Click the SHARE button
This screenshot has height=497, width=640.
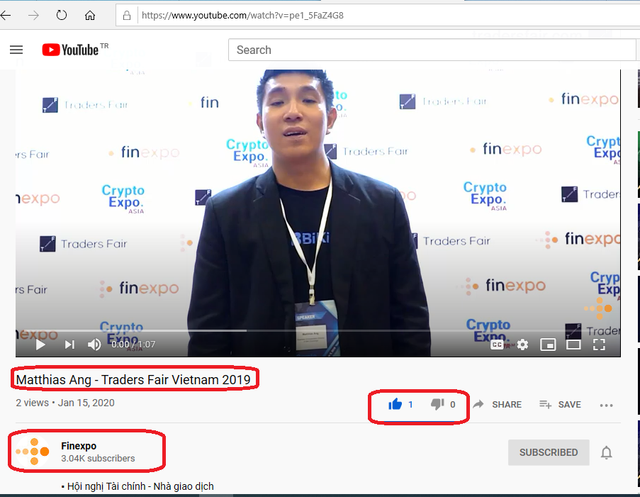[x=497, y=404]
